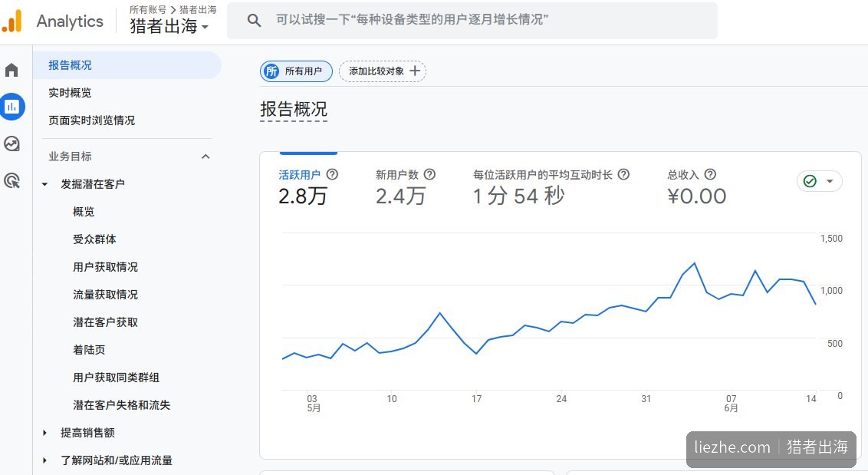The height and width of the screenshot is (475, 868).
Task: Click the 报告概况 page title
Action: 294,109
